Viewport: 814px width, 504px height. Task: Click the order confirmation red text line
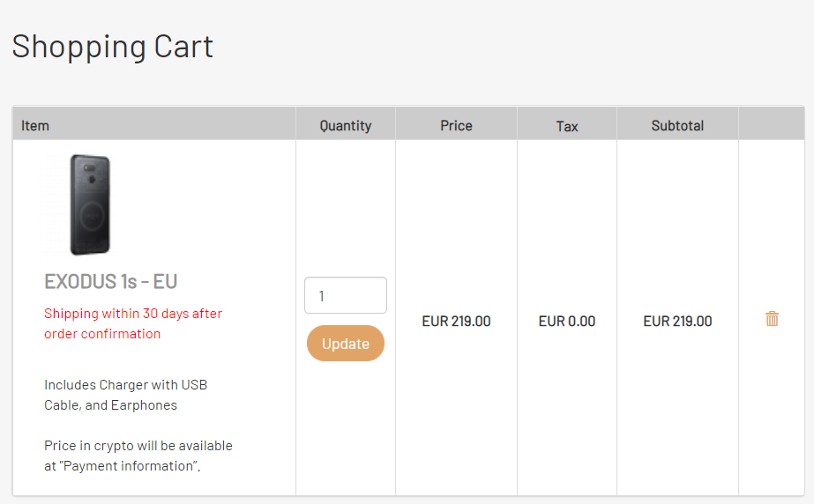pyautogui.click(x=102, y=334)
